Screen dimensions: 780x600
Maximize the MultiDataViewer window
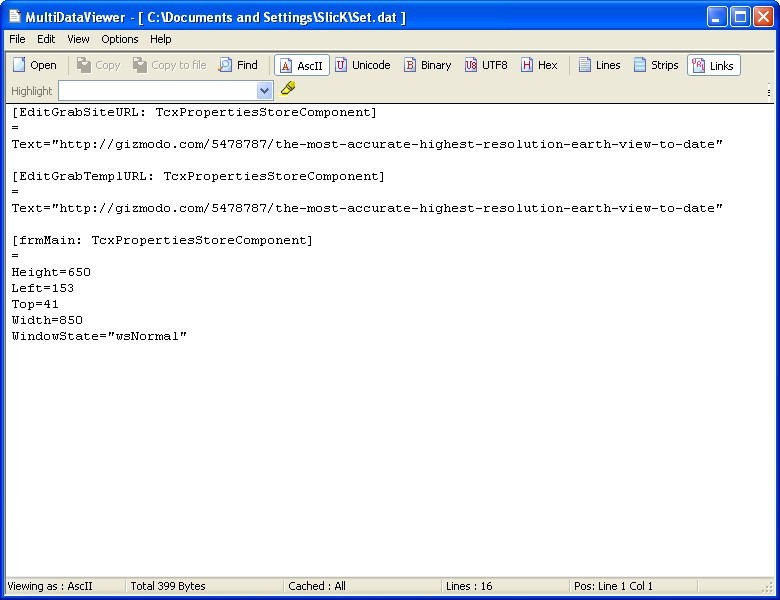click(740, 17)
